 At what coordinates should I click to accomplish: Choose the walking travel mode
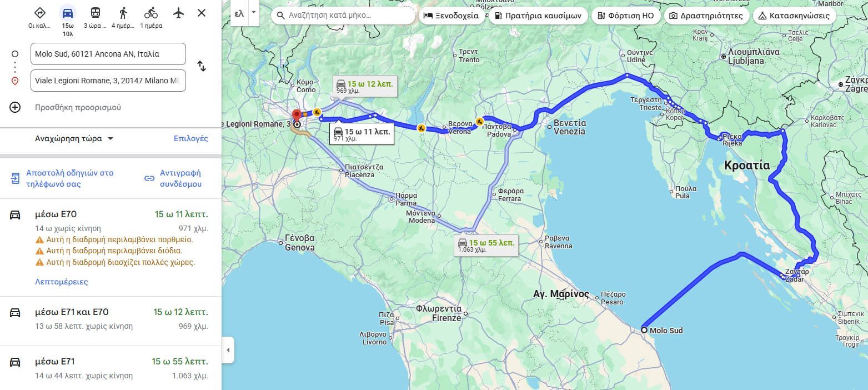123,13
